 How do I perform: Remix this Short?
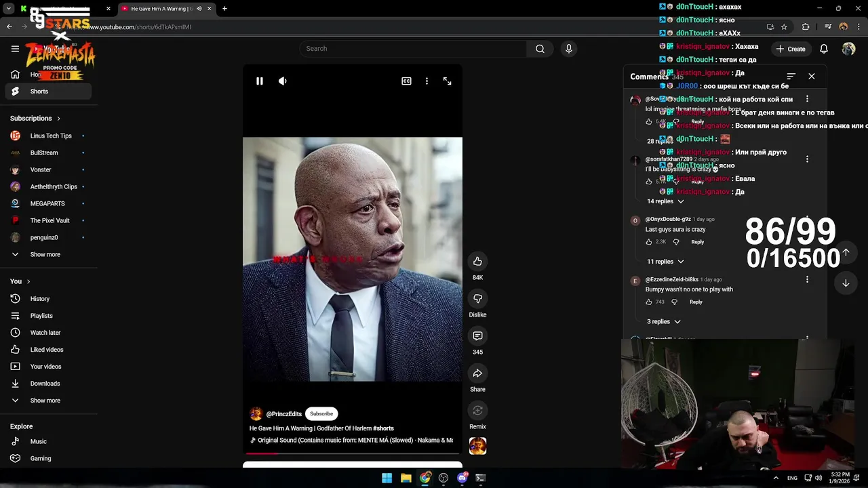[x=477, y=411]
